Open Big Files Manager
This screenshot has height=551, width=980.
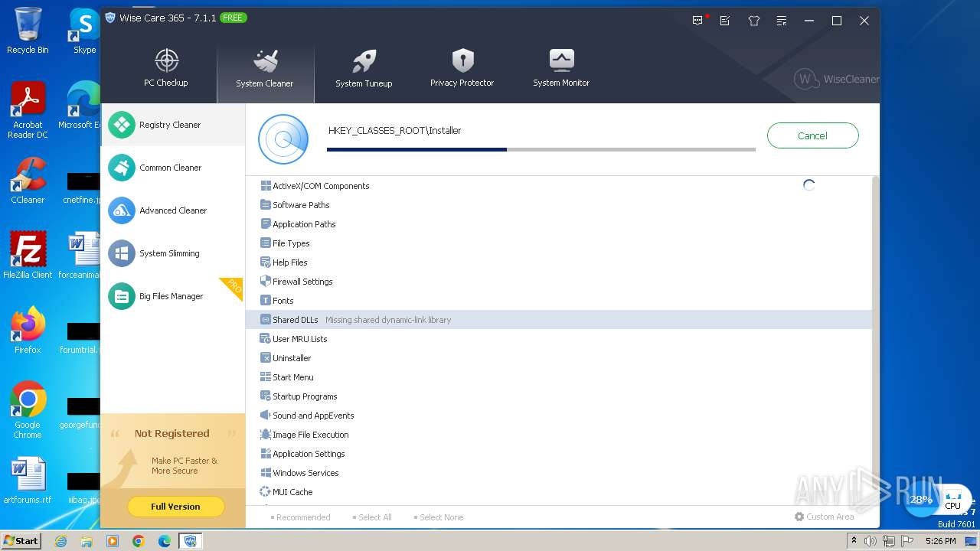coord(173,296)
